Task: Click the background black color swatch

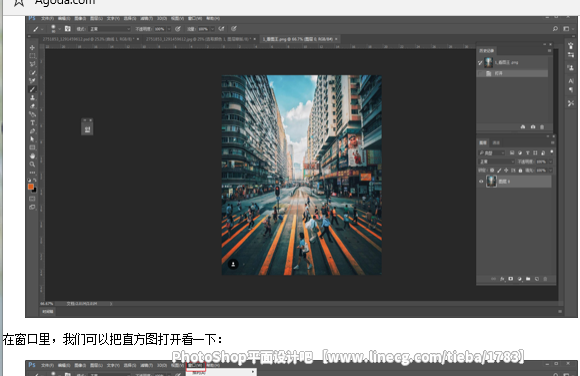Action: pos(34,191)
